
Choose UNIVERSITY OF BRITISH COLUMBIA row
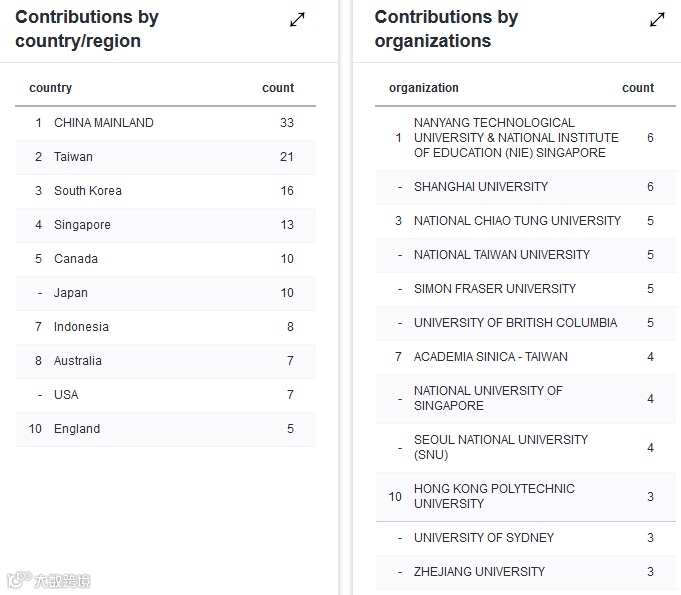[515, 323]
